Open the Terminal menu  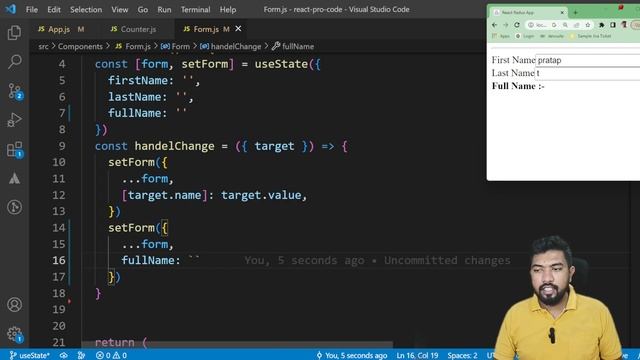coord(196,9)
